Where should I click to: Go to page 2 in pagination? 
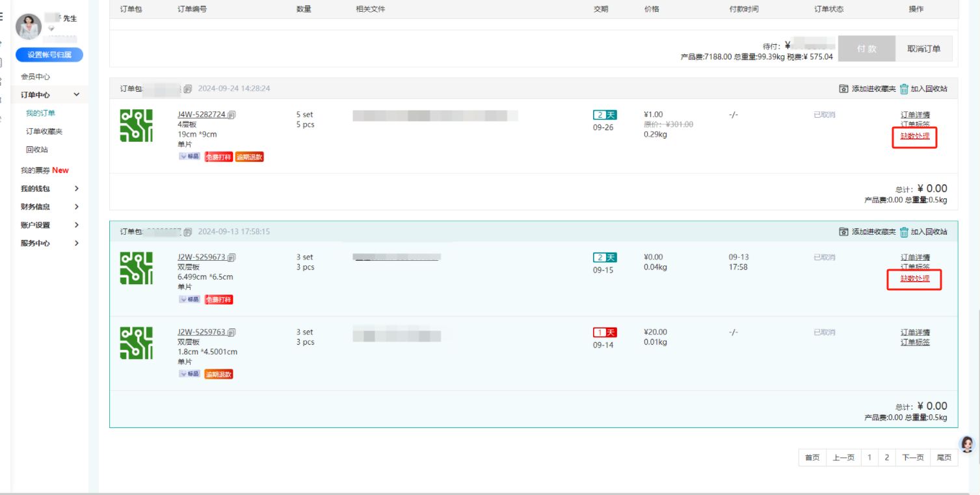(886, 458)
